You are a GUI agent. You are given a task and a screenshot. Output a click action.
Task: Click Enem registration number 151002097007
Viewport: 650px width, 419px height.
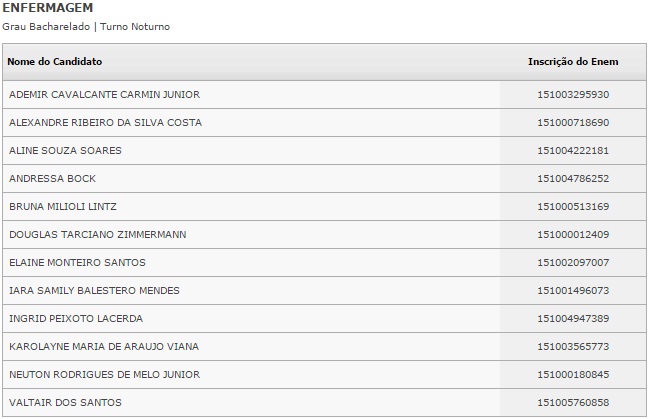pos(573,263)
